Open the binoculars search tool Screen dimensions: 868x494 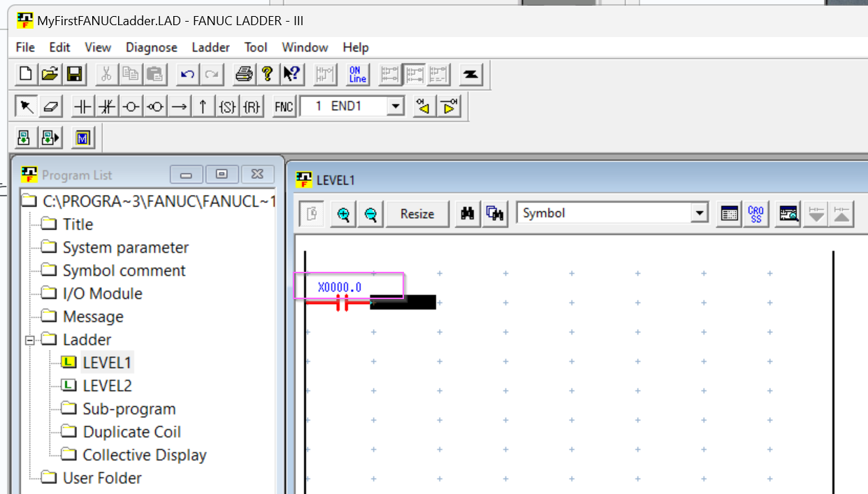click(468, 215)
